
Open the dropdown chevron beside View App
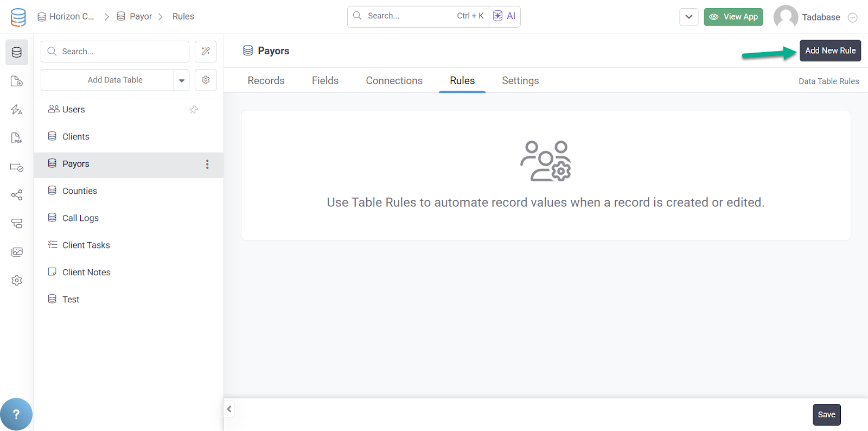point(688,17)
